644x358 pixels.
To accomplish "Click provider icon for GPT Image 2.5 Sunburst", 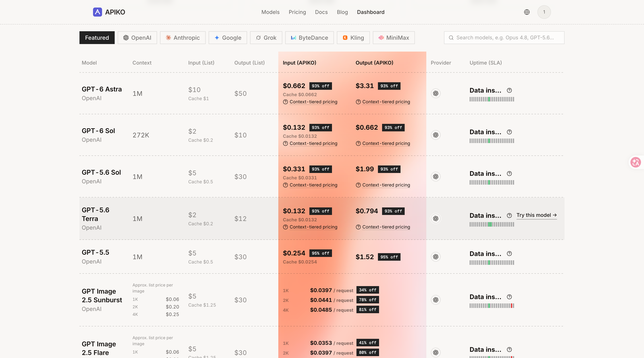I will coord(436,300).
